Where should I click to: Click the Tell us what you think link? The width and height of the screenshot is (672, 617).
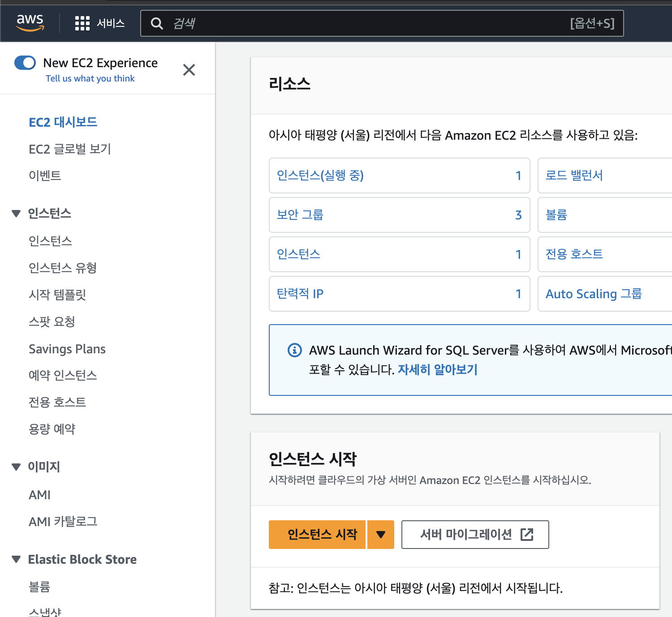(x=90, y=78)
